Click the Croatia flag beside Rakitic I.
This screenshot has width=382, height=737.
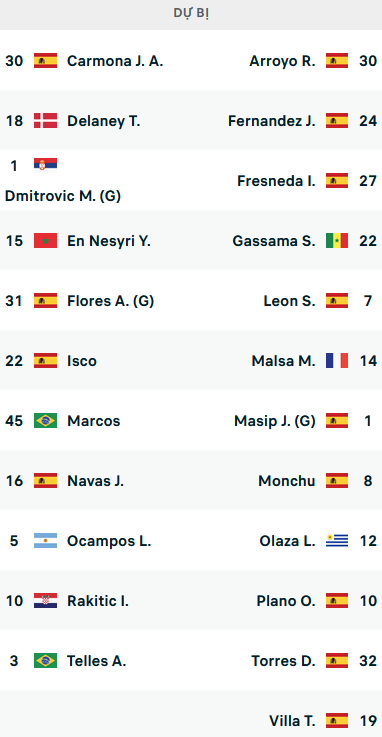pos(45,601)
